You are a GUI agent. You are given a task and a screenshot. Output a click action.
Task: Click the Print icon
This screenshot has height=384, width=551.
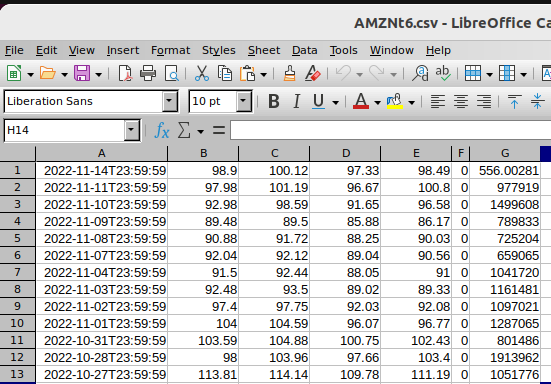tap(148, 74)
